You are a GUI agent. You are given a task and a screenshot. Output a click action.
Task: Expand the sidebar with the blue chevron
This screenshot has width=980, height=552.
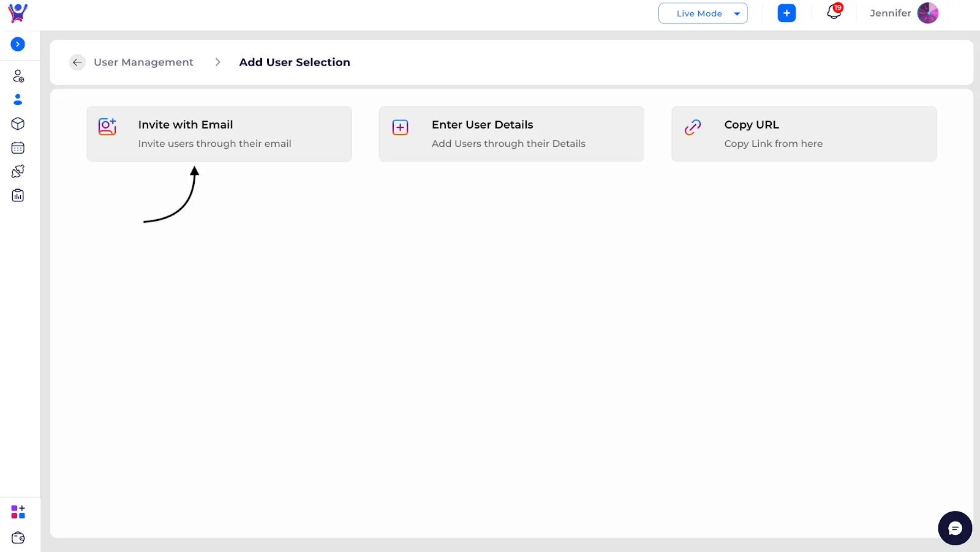click(18, 44)
